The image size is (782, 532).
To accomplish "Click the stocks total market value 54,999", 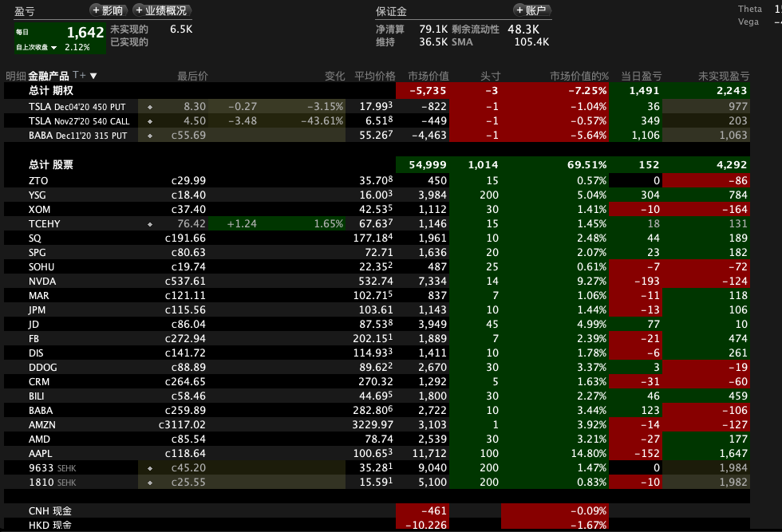I will (x=428, y=165).
